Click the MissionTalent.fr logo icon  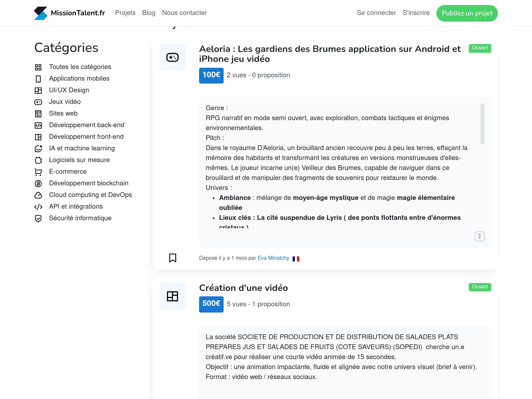click(x=41, y=13)
